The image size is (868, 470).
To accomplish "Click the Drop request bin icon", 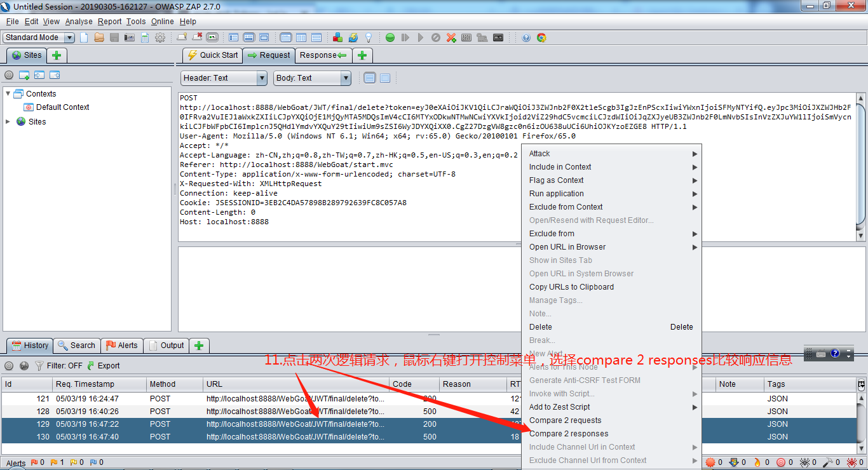I will click(436, 37).
